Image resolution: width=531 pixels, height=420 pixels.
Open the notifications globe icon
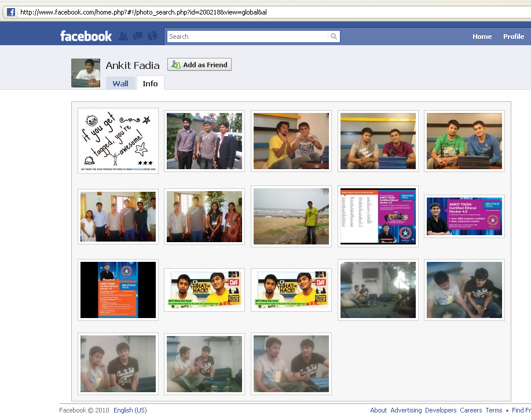(x=152, y=36)
